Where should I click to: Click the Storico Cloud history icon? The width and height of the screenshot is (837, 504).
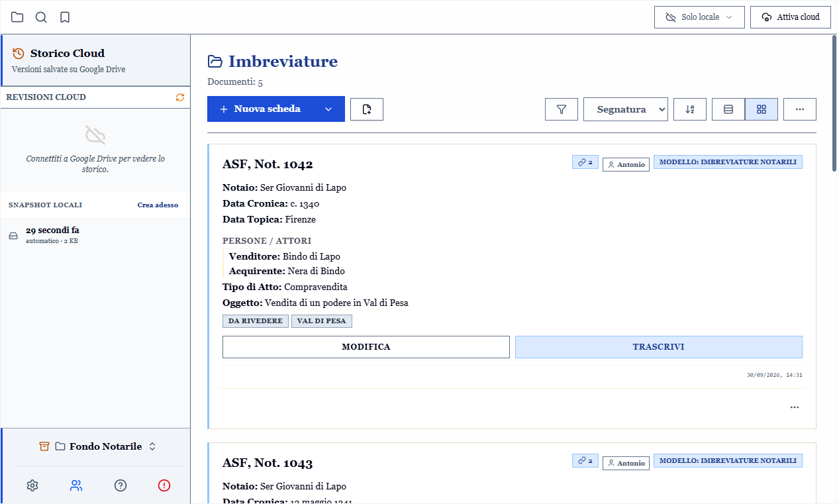[19, 54]
